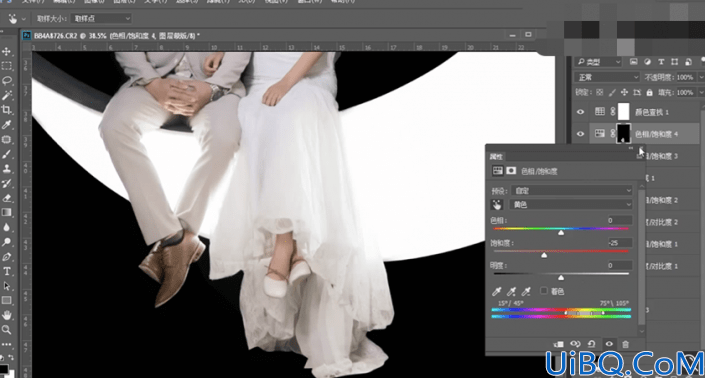Image resolution: width=705 pixels, height=378 pixels.
Task: Filter layers by type (T) icon
Action: [x=661, y=62]
